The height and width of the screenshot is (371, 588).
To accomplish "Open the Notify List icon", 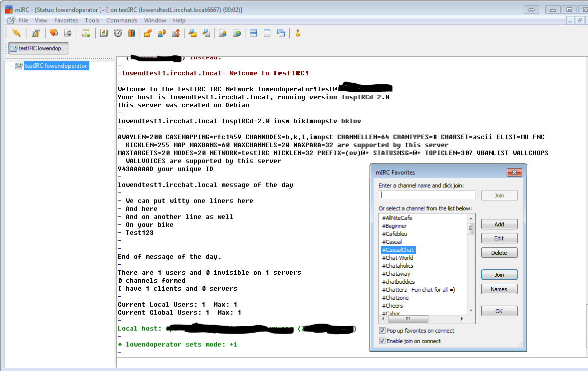I will pyautogui.click(x=223, y=33).
